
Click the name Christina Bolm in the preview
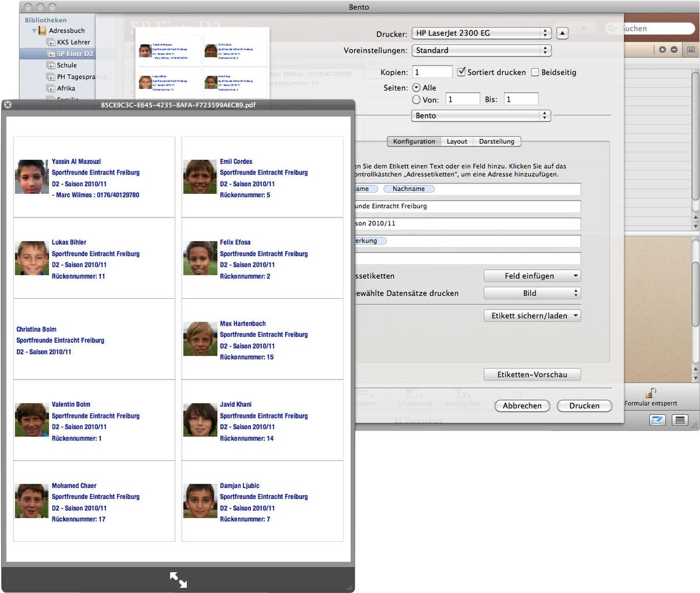(x=37, y=329)
